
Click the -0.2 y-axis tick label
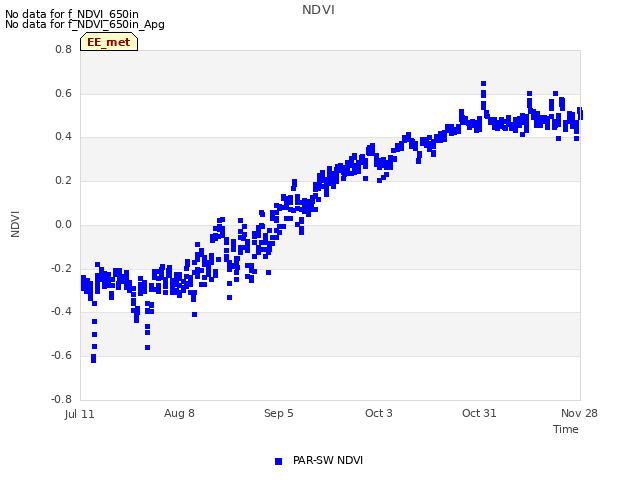[x=62, y=269]
